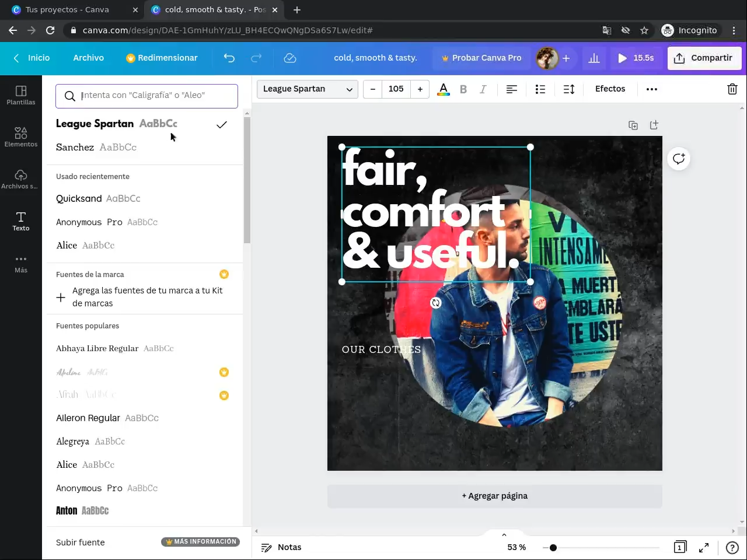Open more toolbar options (three dots)

click(652, 89)
